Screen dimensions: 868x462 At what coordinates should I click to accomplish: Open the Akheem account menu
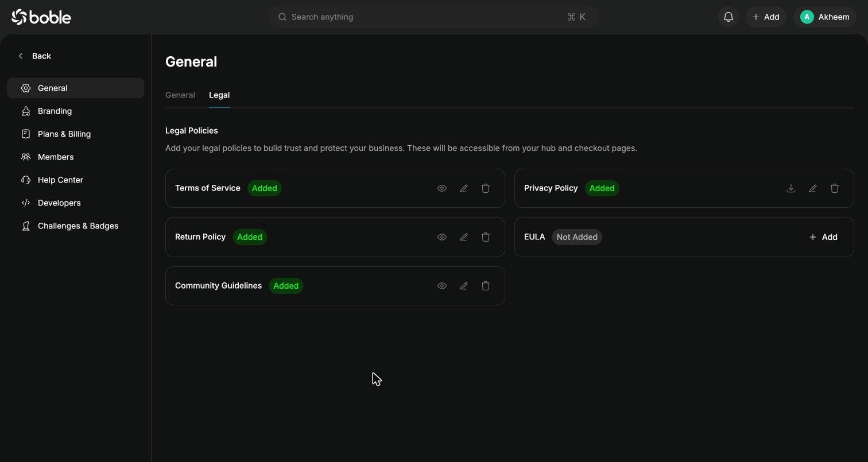pyautogui.click(x=825, y=17)
